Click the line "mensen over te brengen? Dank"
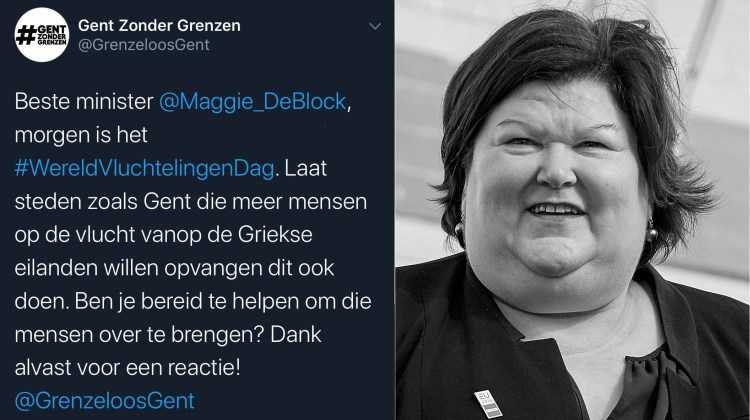The height and width of the screenshot is (420, 750). click(x=168, y=334)
